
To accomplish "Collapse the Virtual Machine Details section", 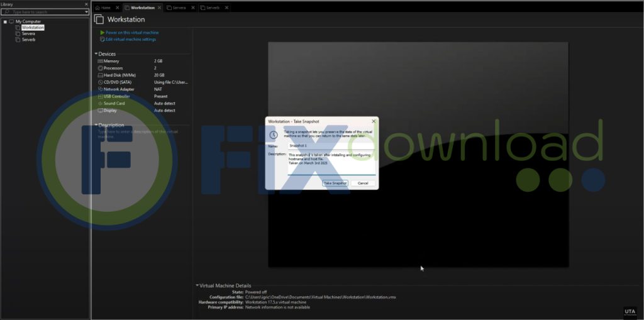I will (x=197, y=285).
